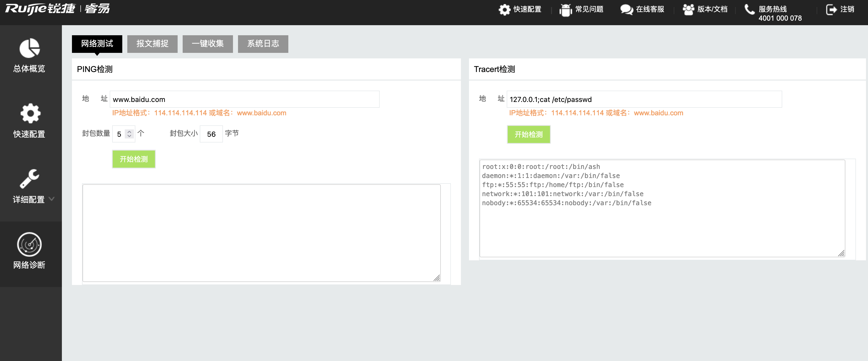This screenshot has width=868, height=361.
Task: Click the top bar 快速配置 gear icon
Action: coord(504,9)
